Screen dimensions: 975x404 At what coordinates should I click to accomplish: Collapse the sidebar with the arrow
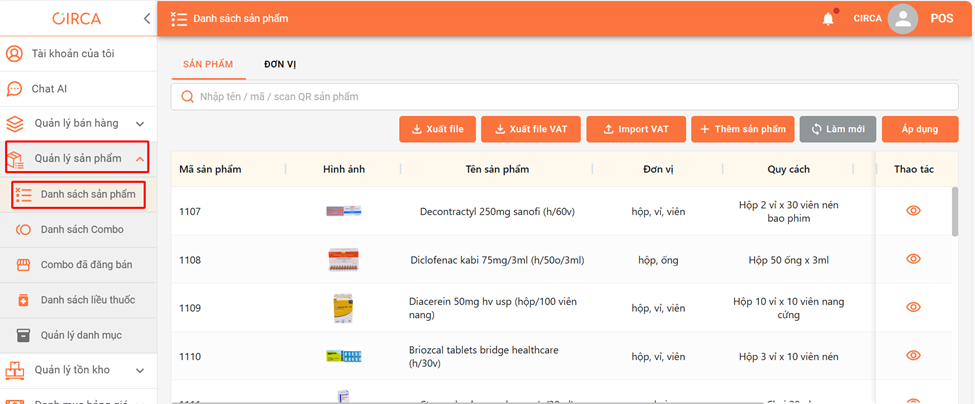[x=147, y=18]
